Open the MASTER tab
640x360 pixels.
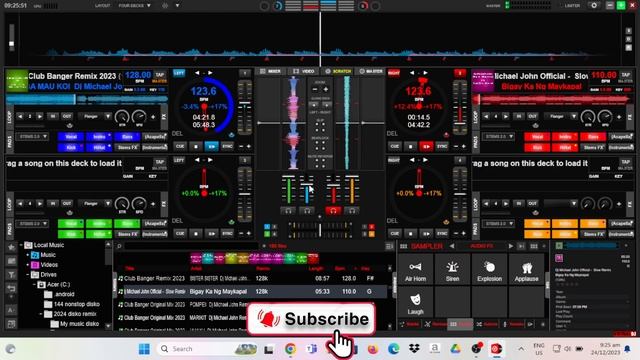pyautogui.click(x=370, y=71)
